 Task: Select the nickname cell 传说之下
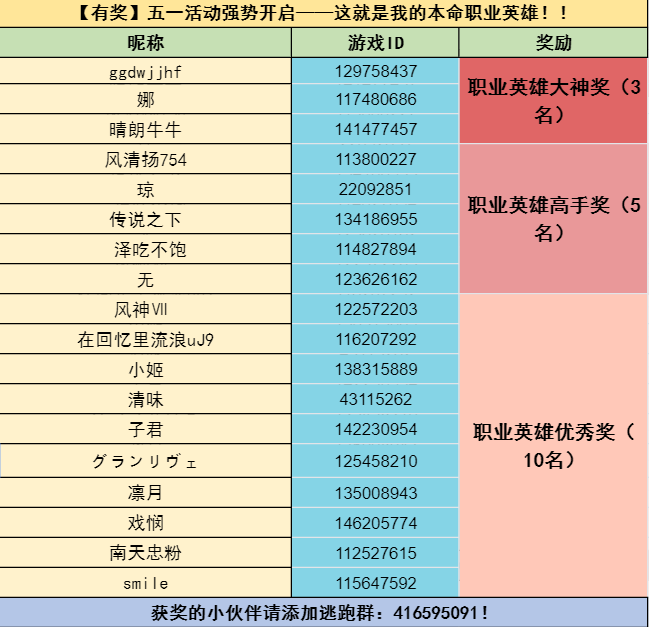tap(146, 219)
